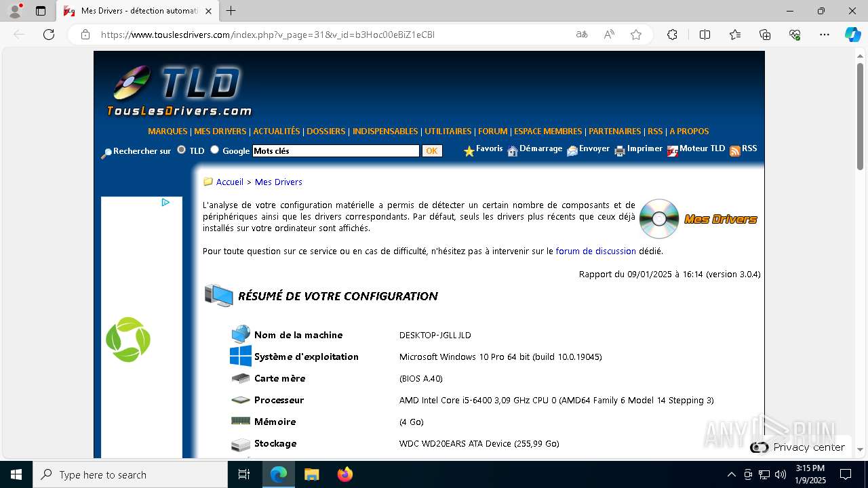Open the INDISPENSABLES menu item
868x488 pixels.
[385, 131]
